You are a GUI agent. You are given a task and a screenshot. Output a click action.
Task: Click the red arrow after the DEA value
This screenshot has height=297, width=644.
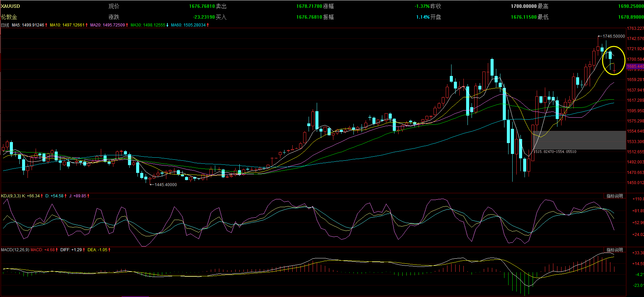(x=109, y=250)
